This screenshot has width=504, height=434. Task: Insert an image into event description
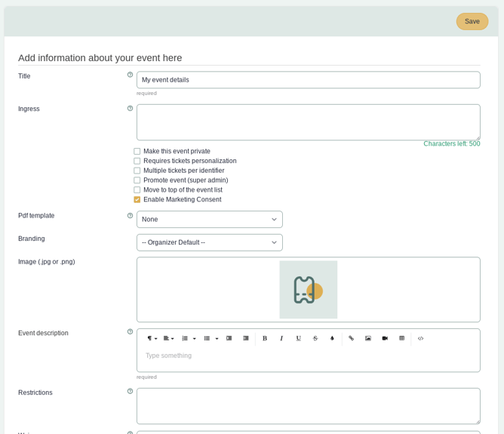pyautogui.click(x=368, y=338)
